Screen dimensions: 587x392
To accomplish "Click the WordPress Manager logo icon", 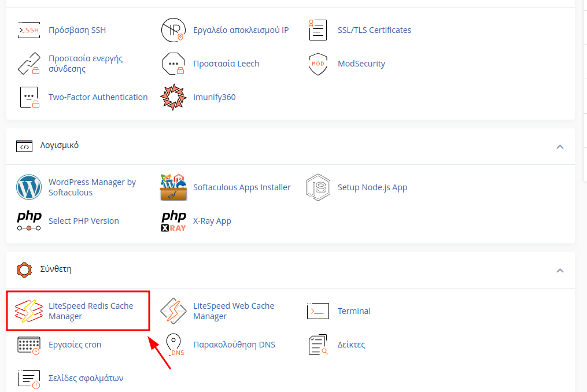I will pyautogui.click(x=29, y=187).
